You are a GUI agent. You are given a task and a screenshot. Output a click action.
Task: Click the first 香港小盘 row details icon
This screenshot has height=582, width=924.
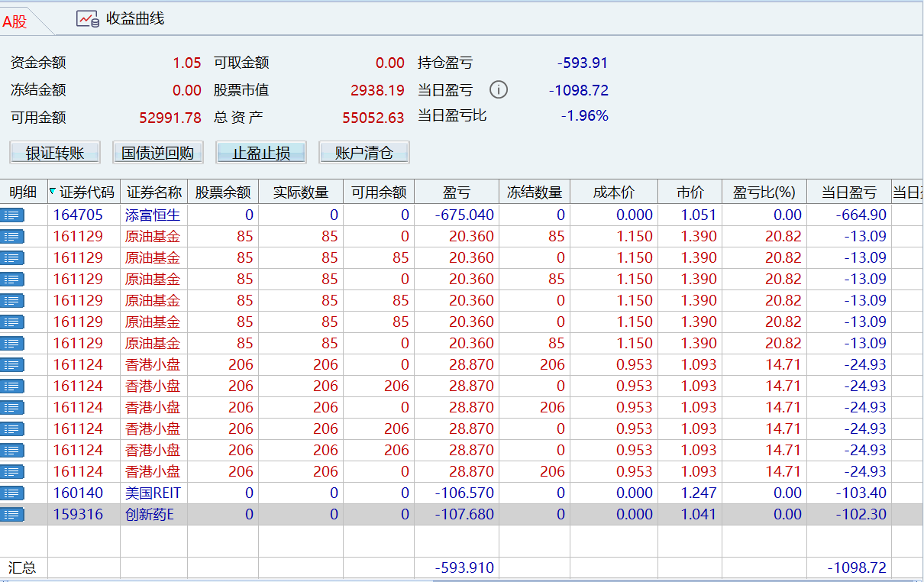pos(13,365)
